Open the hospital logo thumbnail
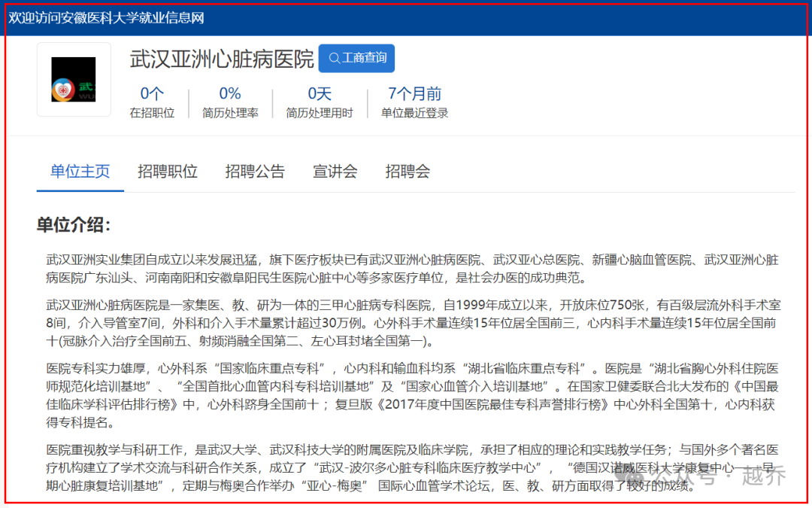The height and width of the screenshot is (508, 812). 74,79
